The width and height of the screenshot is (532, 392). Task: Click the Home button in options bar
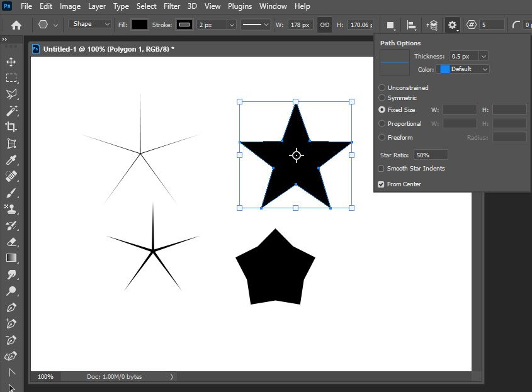pos(16,25)
